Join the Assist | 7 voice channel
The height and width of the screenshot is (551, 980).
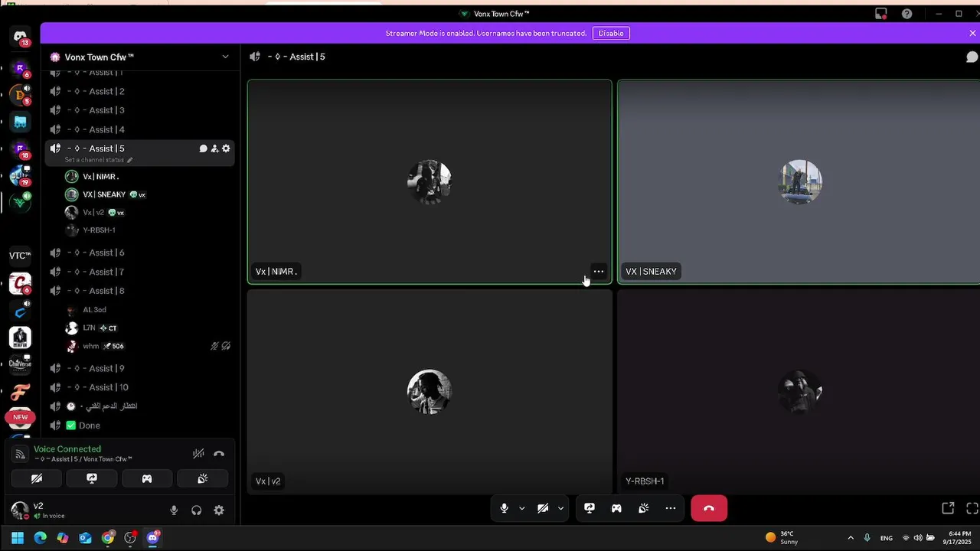tap(140, 272)
